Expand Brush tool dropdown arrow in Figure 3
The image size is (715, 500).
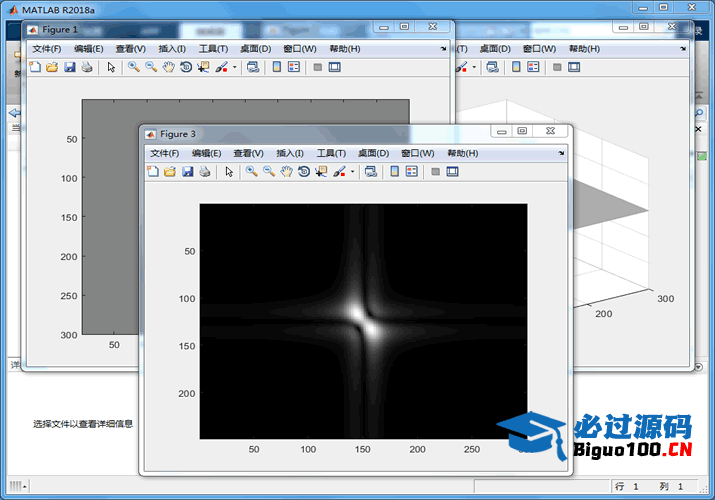pos(352,173)
